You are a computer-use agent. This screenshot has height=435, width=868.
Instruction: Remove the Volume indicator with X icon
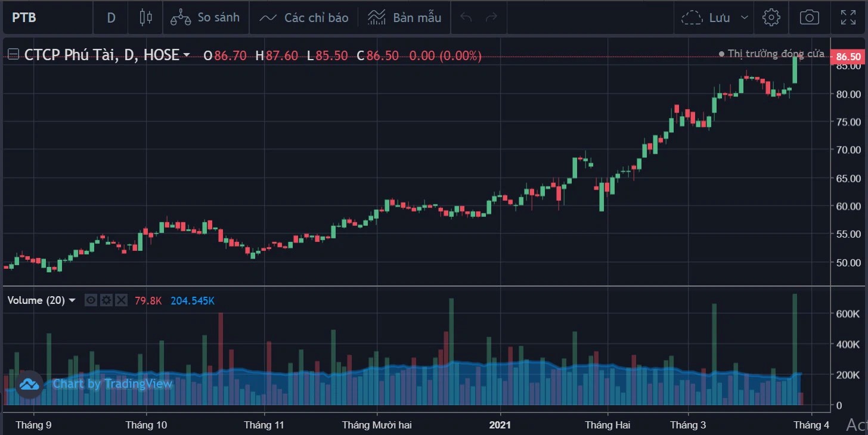121,300
